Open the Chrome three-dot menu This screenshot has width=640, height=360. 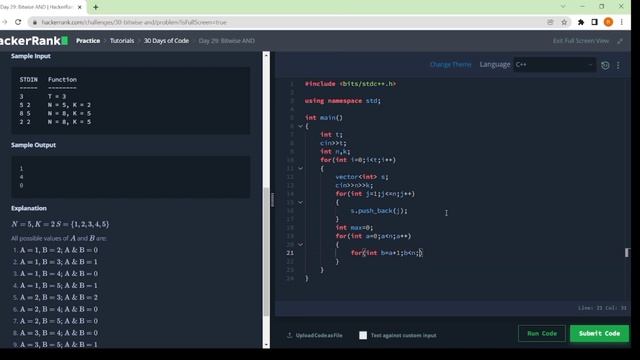(622, 22)
